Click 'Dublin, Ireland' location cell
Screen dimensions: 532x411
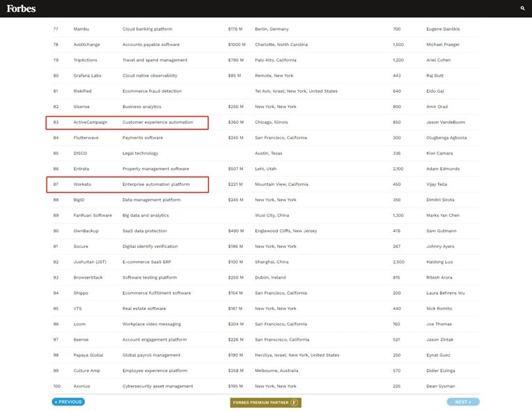[270, 278]
